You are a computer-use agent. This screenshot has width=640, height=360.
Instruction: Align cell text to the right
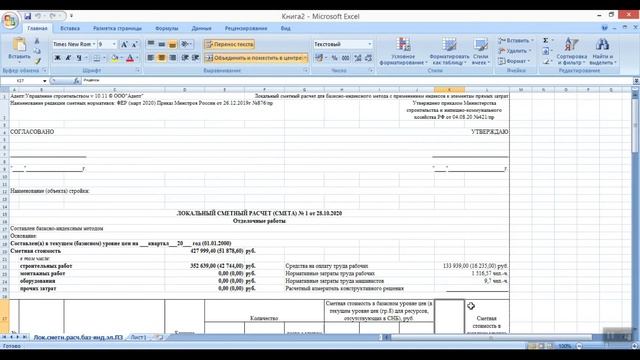pos(172,58)
